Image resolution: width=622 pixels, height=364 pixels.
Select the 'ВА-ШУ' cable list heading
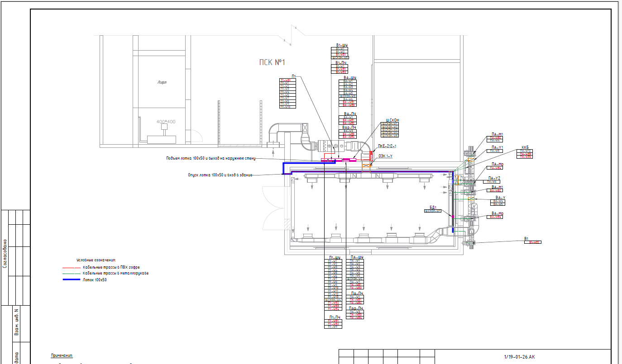(x=350, y=78)
